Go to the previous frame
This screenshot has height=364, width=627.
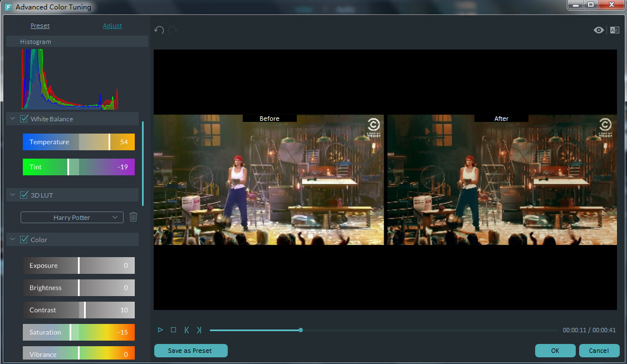click(x=187, y=330)
